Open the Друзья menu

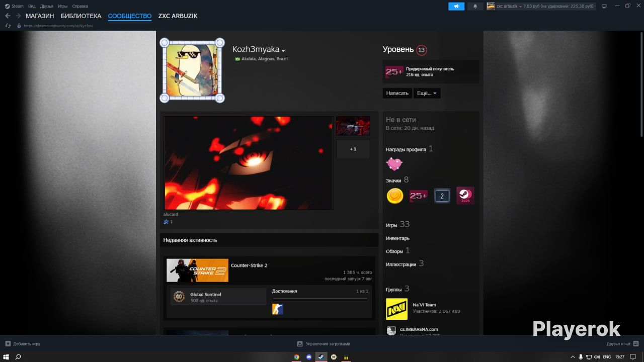tap(46, 6)
